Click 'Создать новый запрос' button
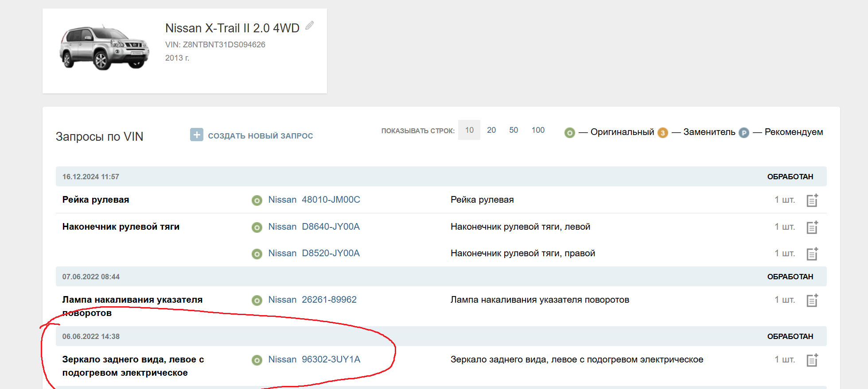868x389 pixels. 260,136
